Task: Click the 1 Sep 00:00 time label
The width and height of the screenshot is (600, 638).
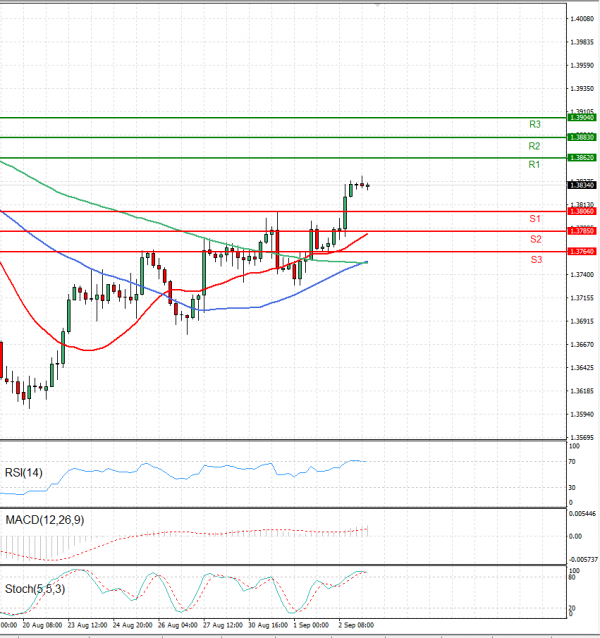Action: click(311, 625)
